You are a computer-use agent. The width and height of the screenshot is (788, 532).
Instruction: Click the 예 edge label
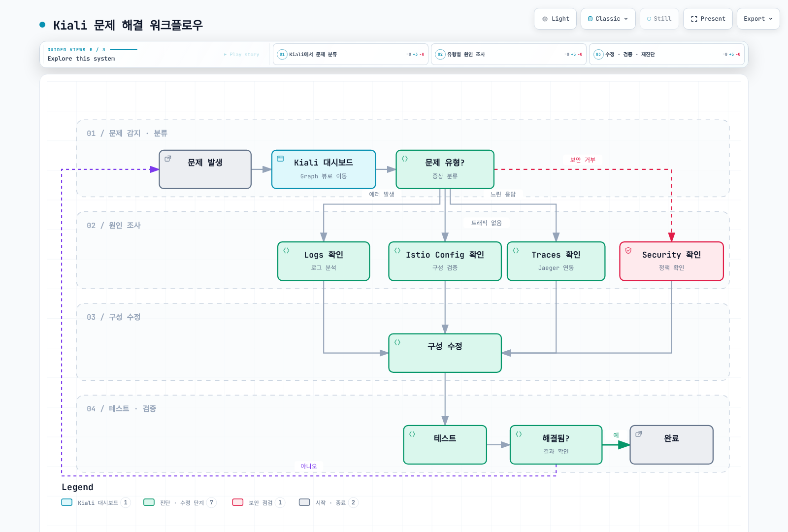click(x=616, y=435)
